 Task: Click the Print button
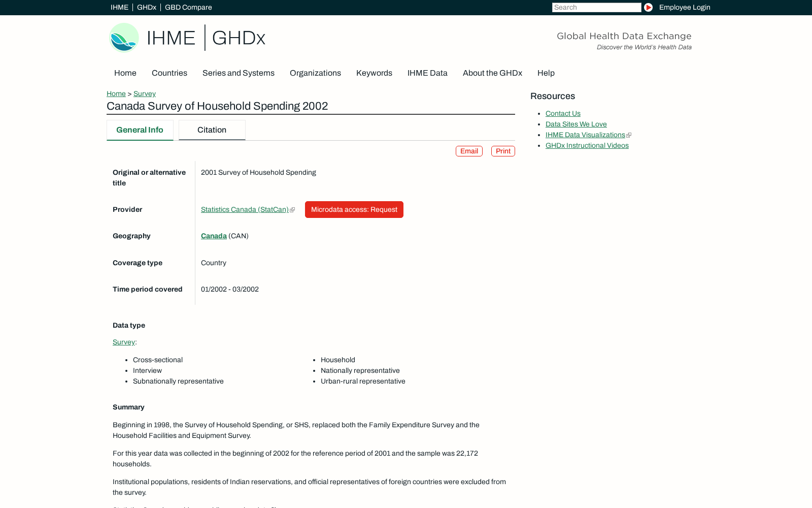point(503,151)
